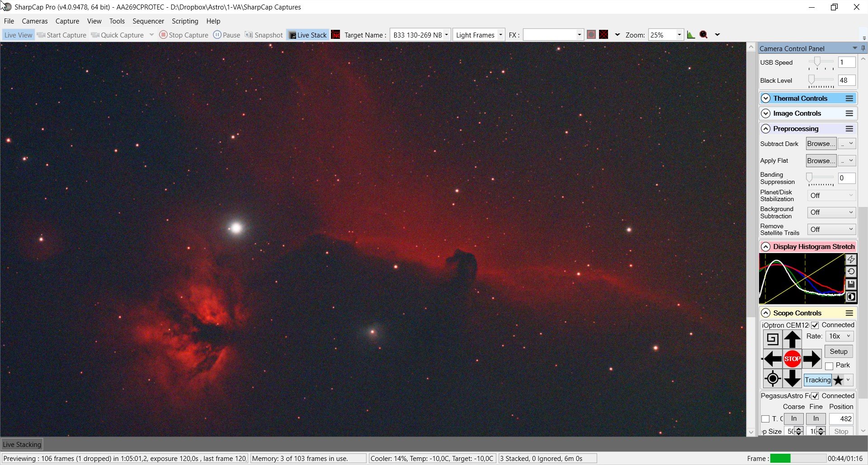Uncheck the iOptron mount Connected checkbox
The height and width of the screenshot is (465, 868).
click(815, 325)
